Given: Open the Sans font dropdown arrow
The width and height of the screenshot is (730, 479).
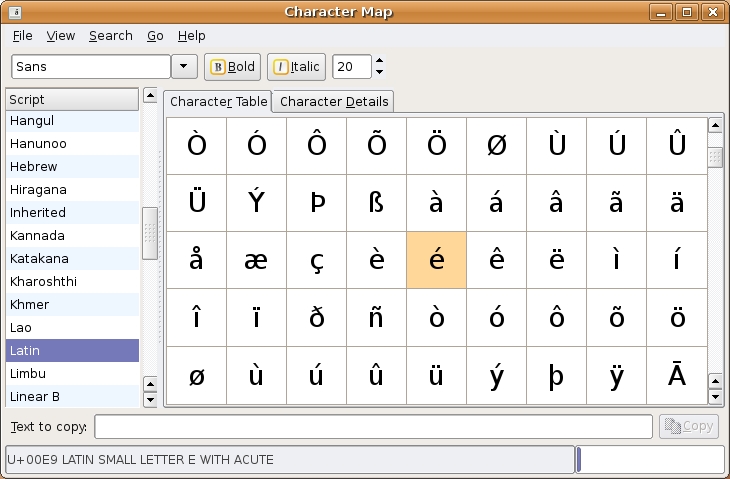Looking at the screenshot, I should tap(184, 67).
